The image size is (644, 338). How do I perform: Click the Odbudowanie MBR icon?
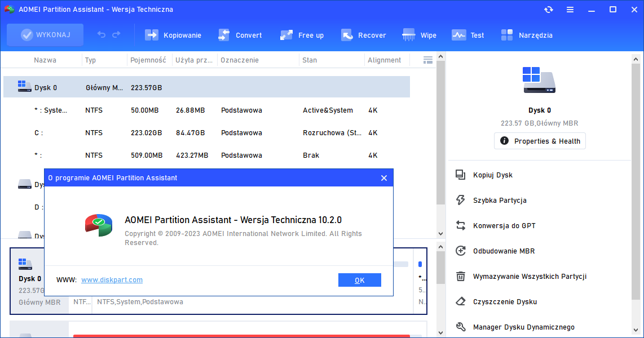[x=460, y=251]
